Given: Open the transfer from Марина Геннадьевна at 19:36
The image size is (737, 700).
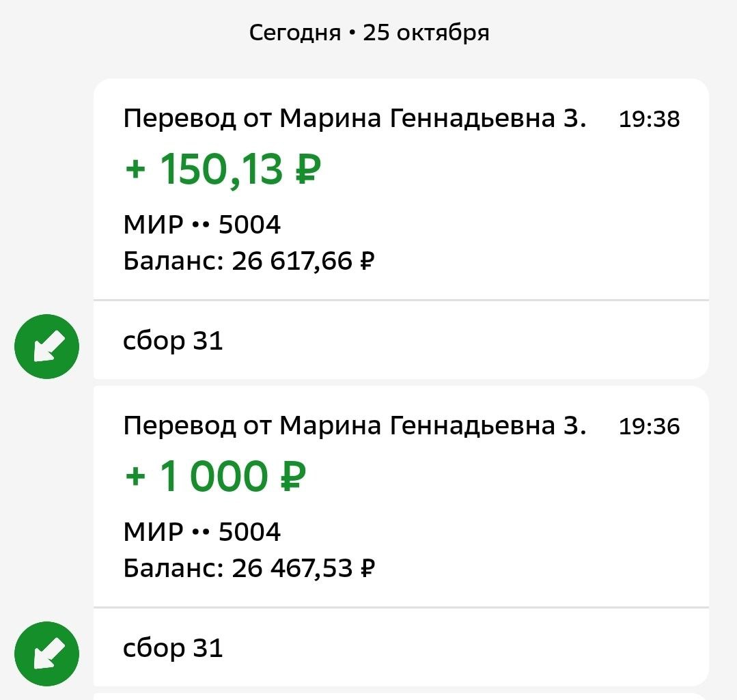Looking at the screenshot, I should [x=354, y=427].
